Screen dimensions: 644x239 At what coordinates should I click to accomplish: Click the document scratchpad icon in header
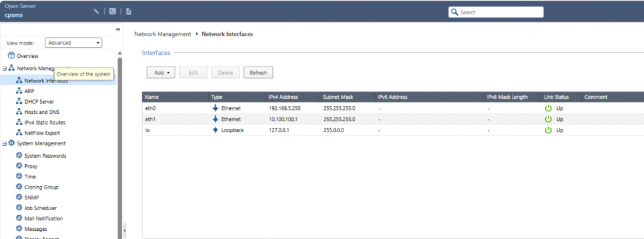[x=128, y=11]
